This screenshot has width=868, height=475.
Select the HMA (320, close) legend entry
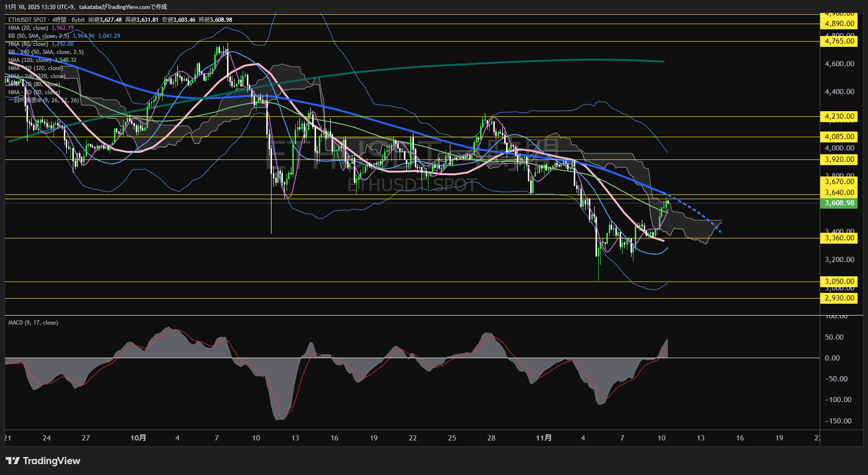(30, 60)
